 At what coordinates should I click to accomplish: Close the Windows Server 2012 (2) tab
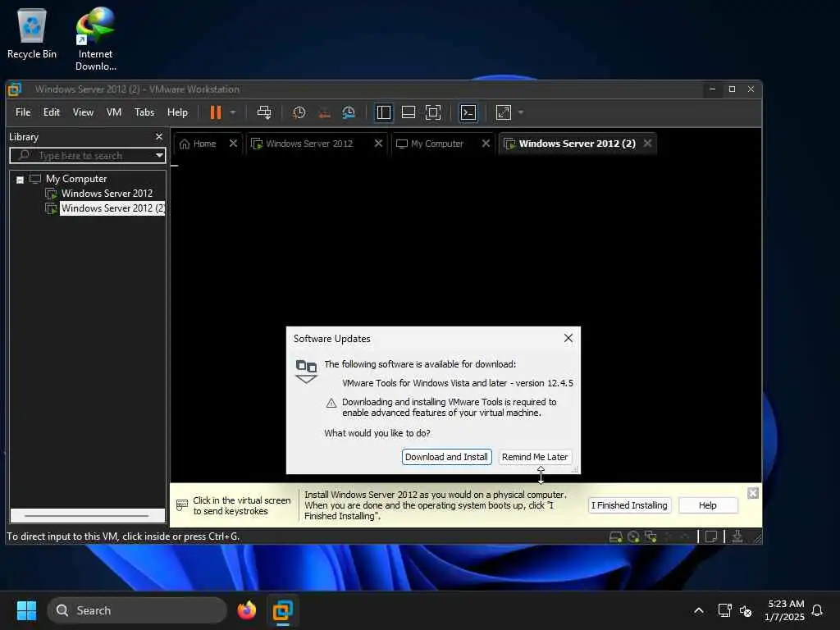point(648,144)
